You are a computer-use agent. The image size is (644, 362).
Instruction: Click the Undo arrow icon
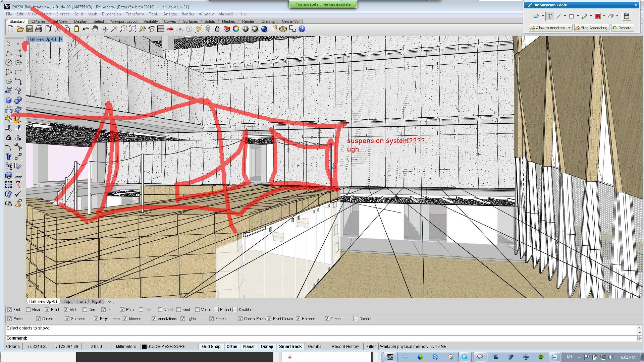pos(86,29)
